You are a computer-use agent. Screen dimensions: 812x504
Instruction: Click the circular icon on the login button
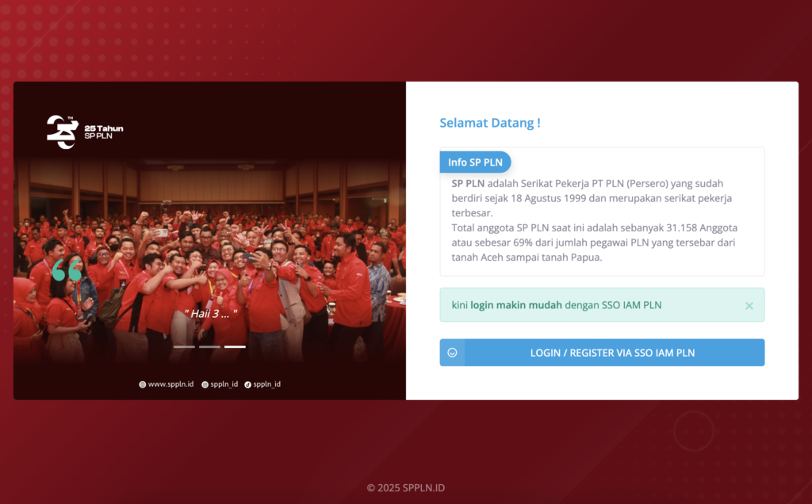[x=452, y=353]
